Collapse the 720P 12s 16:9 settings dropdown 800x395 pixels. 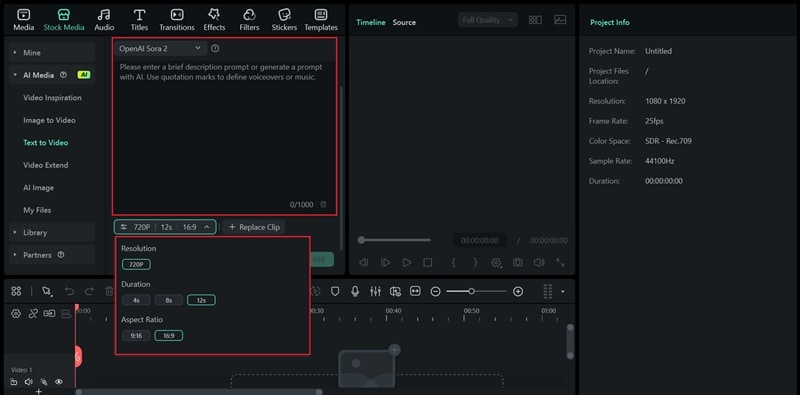(165, 227)
